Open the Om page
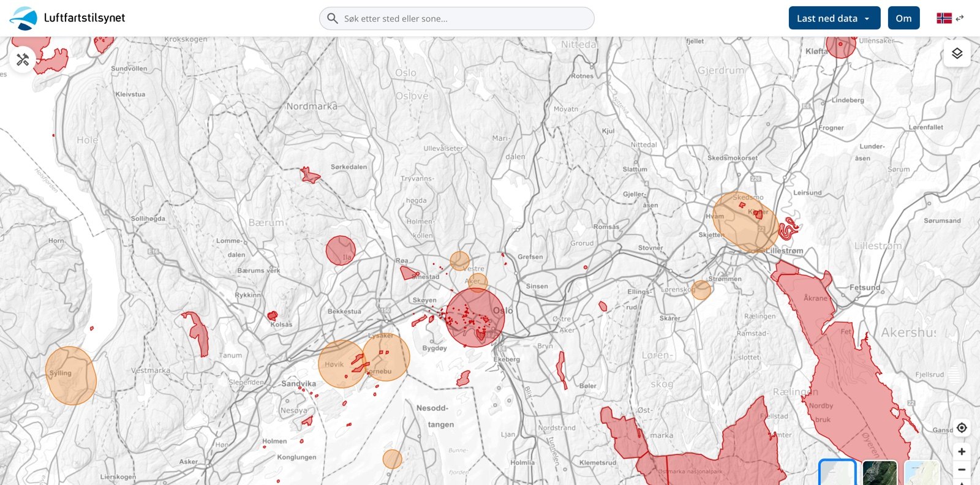The width and height of the screenshot is (980, 485). 903,18
